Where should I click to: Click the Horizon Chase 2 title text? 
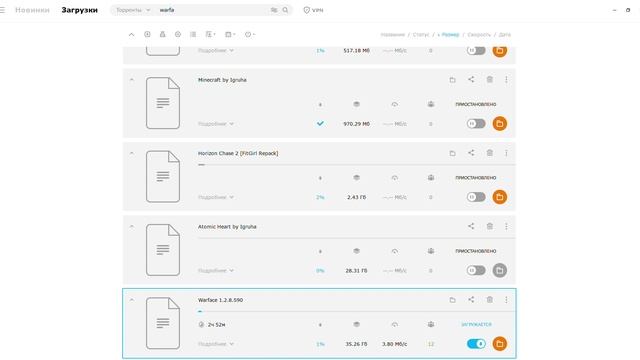(238, 153)
